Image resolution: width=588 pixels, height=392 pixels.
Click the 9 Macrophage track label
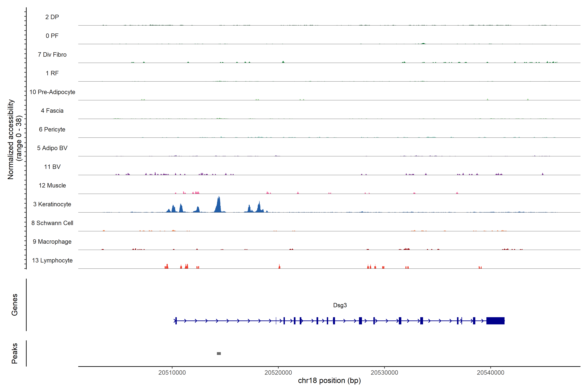point(52,242)
